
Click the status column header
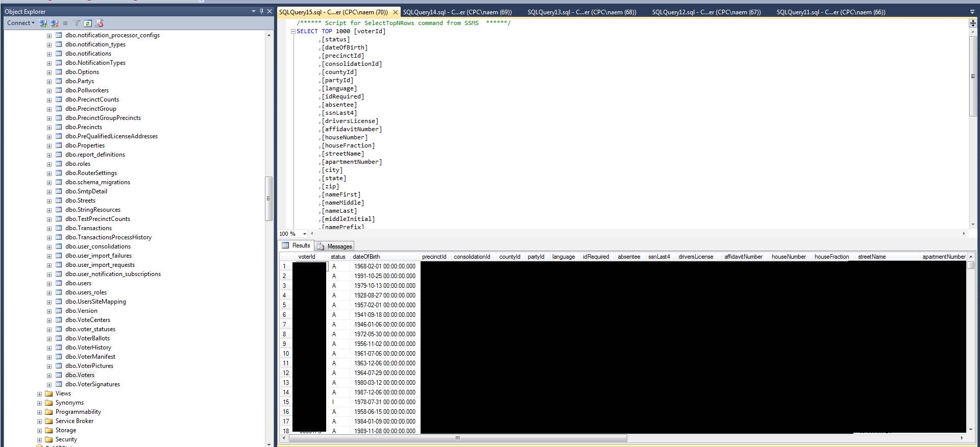coord(340,257)
